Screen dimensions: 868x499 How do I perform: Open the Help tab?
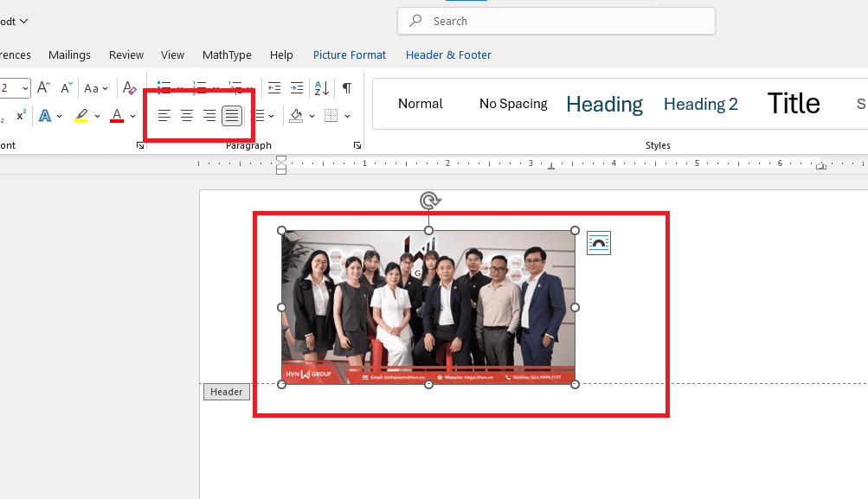pos(281,54)
